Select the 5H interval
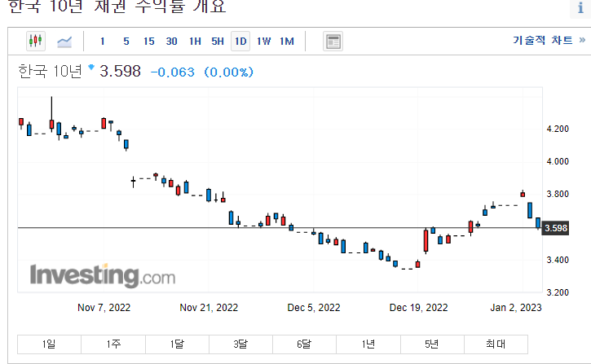The width and height of the screenshot is (591, 364). pos(218,41)
